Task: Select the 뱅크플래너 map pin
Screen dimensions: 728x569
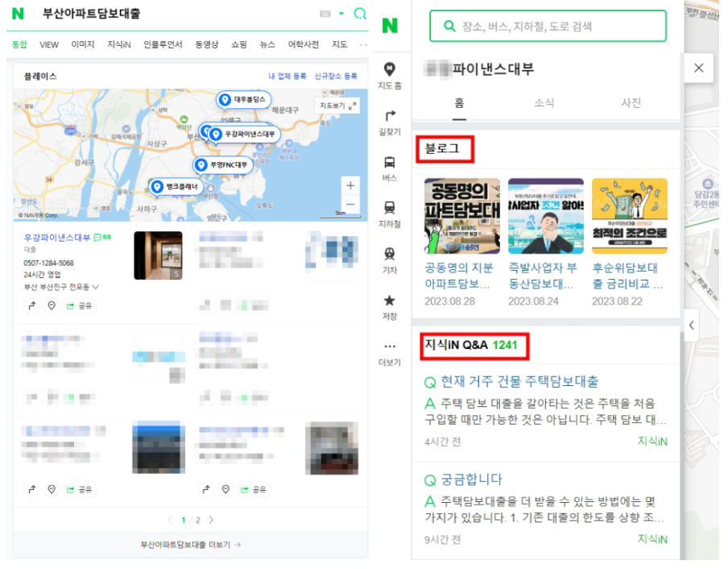Action: point(176,187)
